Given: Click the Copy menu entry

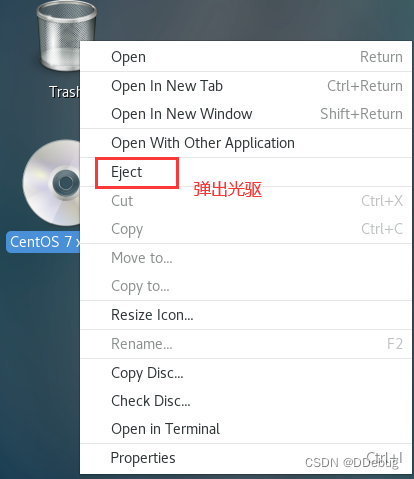Looking at the screenshot, I should click(x=246, y=229).
